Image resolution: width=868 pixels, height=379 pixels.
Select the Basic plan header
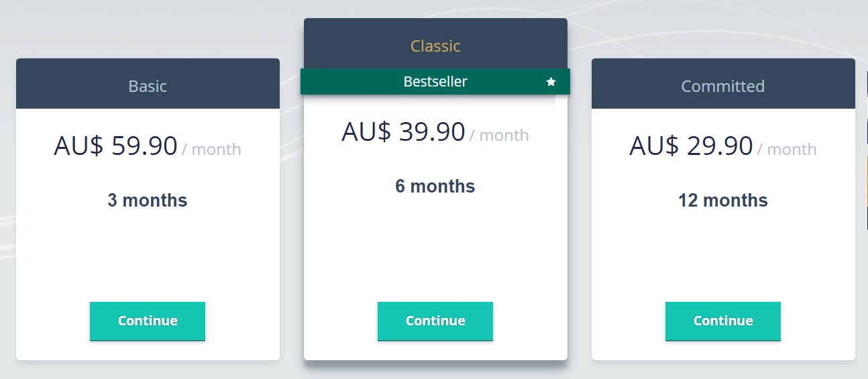tap(148, 84)
